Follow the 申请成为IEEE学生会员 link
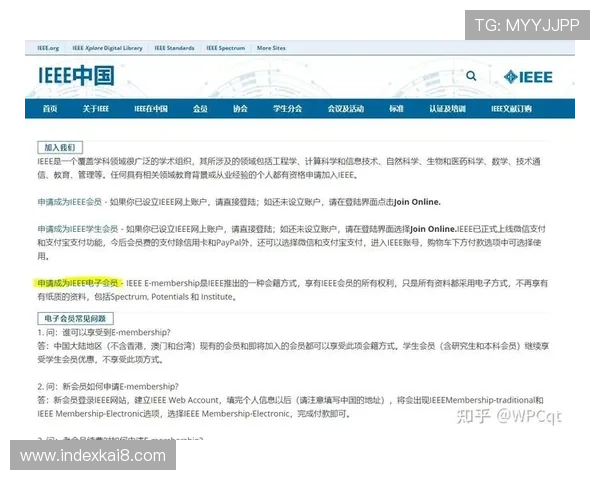Screen dimensions: 600x480 (78, 229)
